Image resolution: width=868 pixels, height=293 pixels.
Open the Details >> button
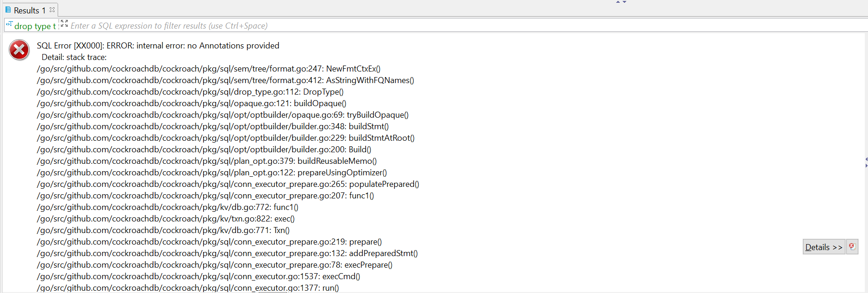click(x=824, y=247)
